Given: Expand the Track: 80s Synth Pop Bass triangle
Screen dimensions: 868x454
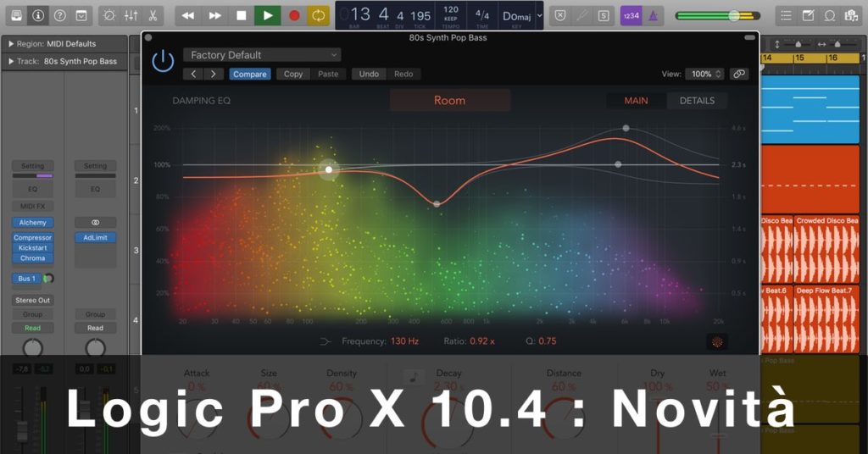Looking at the screenshot, I should 11,61.
